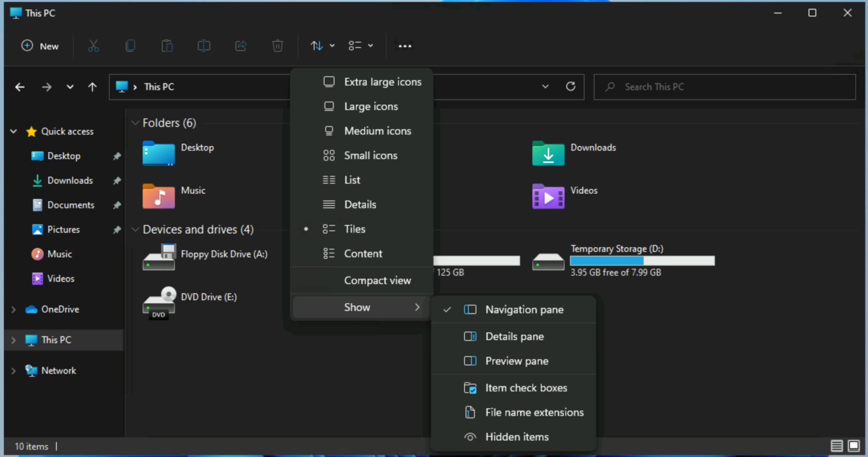Open the View layout options dropdown
The image size is (868, 457).
(x=361, y=46)
